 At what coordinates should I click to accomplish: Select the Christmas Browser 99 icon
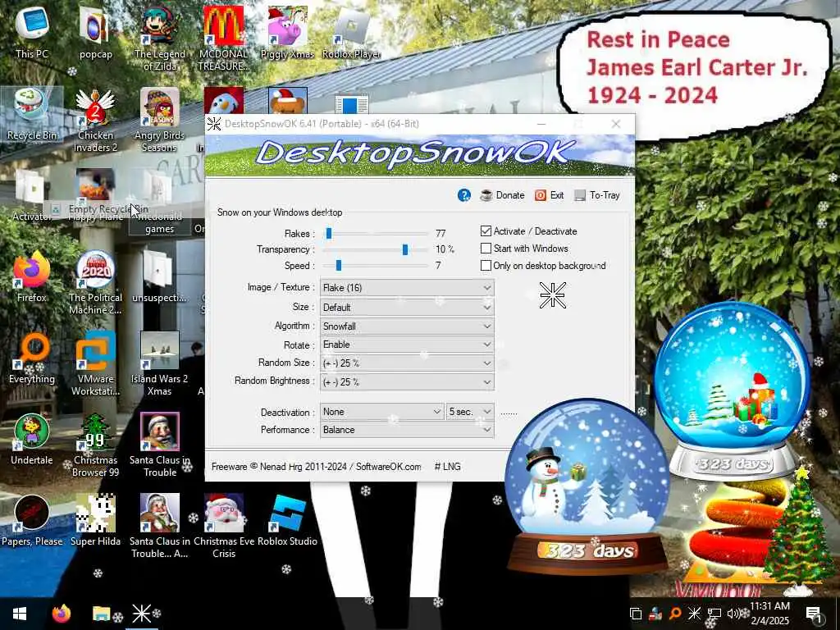click(x=95, y=445)
